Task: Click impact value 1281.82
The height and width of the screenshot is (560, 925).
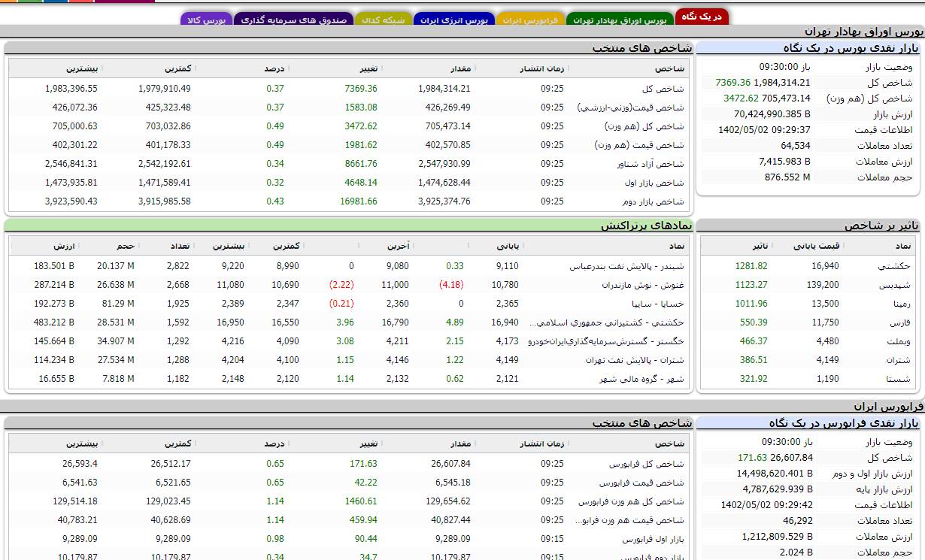Action: click(751, 266)
